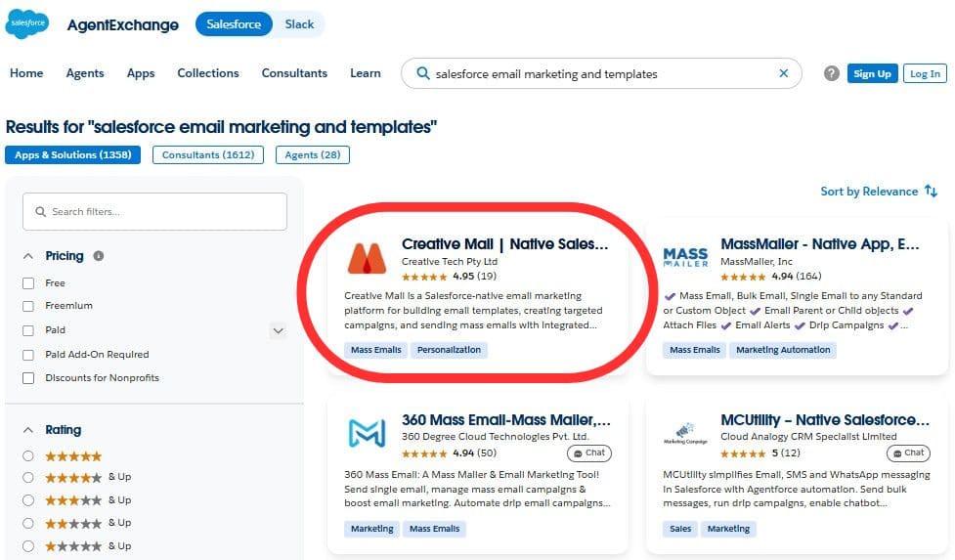This screenshot has width=955, height=560.
Task: Click the Creative Tech Pty Ltd publisher text
Action: pos(450,261)
